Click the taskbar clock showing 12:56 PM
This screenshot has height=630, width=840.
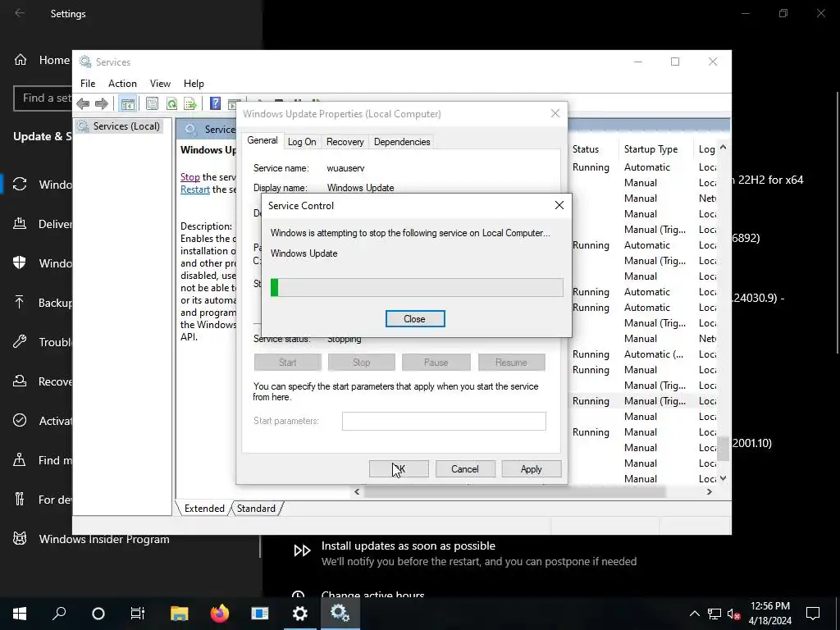(769, 614)
